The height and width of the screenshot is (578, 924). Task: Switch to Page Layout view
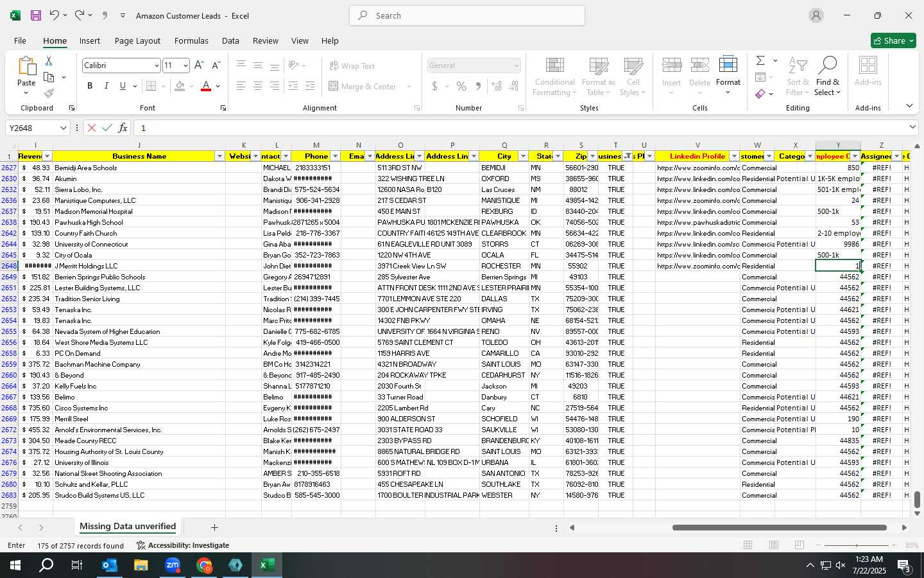click(773, 545)
